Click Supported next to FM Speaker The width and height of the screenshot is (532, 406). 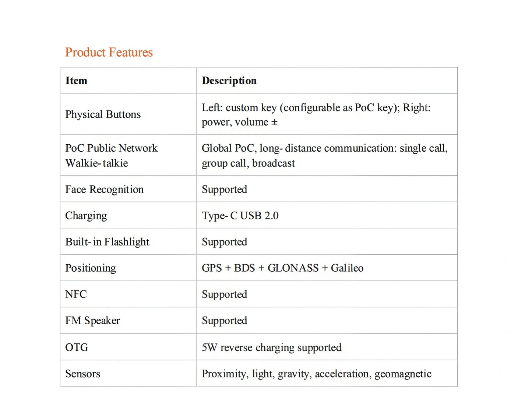tap(224, 321)
